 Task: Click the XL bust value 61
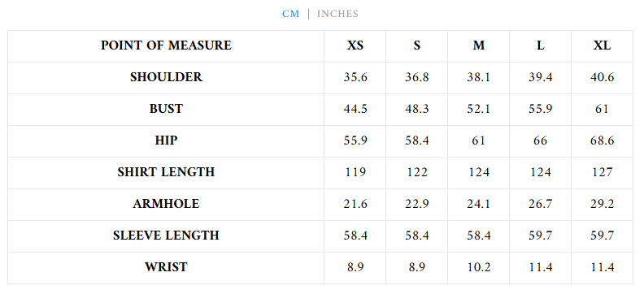point(602,109)
